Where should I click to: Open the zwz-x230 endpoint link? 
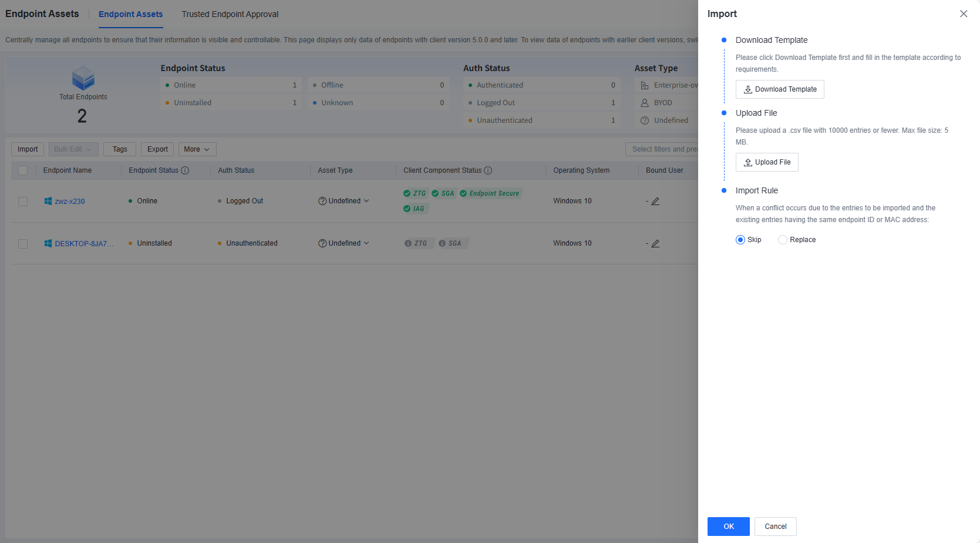coord(70,202)
